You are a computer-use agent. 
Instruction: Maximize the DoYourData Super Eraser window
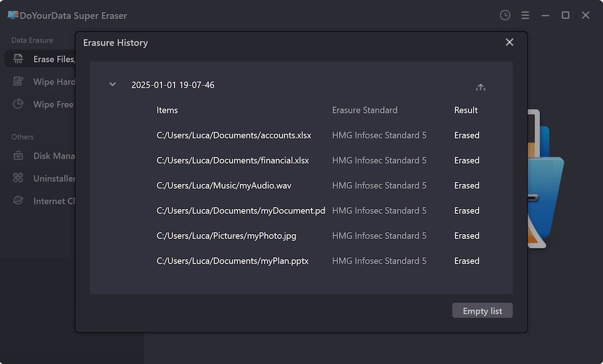click(x=565, y=15)
